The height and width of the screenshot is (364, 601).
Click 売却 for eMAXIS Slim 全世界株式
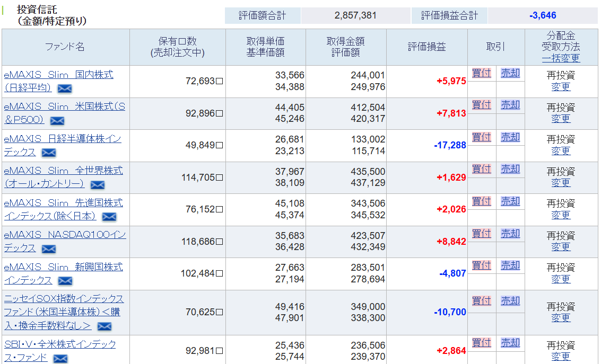pyautogui.click(x=510, y=169)
